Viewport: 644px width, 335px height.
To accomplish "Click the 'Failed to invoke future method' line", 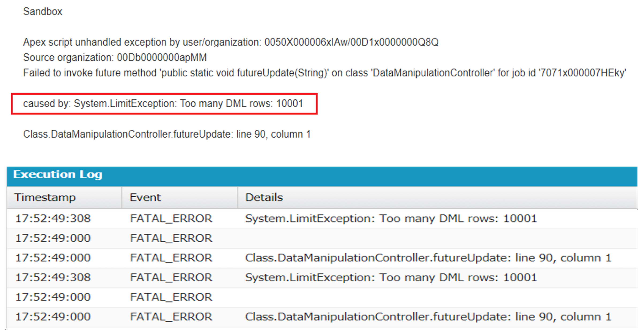I will coord(324,73).
